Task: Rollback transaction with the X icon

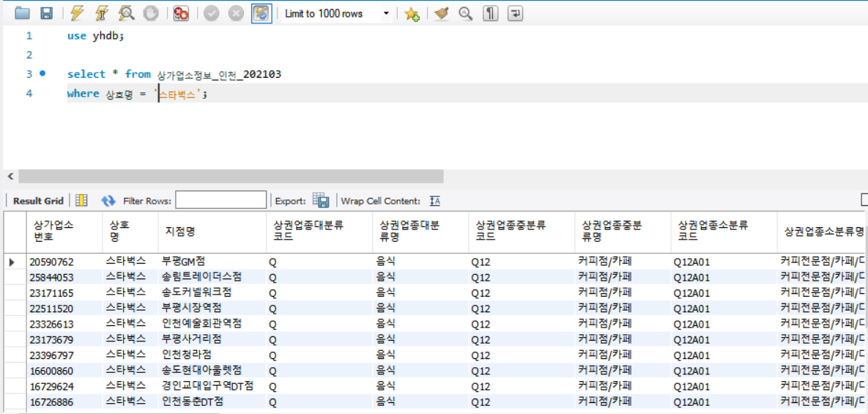Action: 237,14
